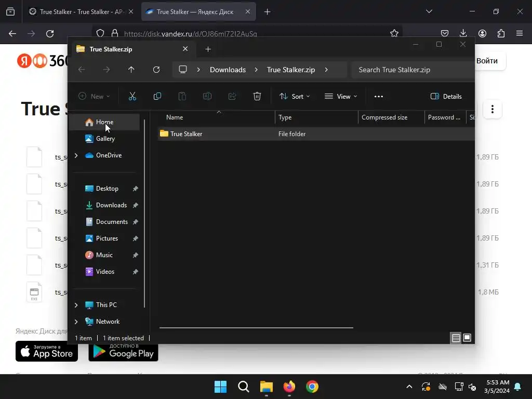Screen dimensions: 532x399
Task: Click Войти login button
Action: tap(487, 61)
